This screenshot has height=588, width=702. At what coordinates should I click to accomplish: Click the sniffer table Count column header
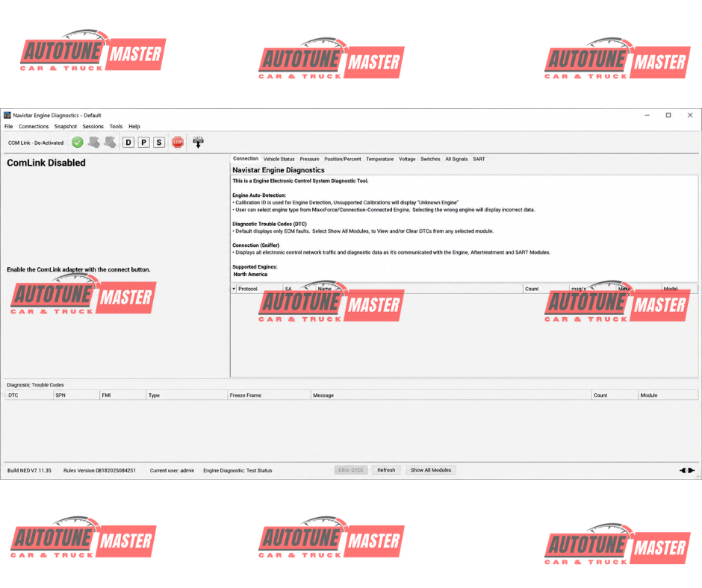[546, 289]
